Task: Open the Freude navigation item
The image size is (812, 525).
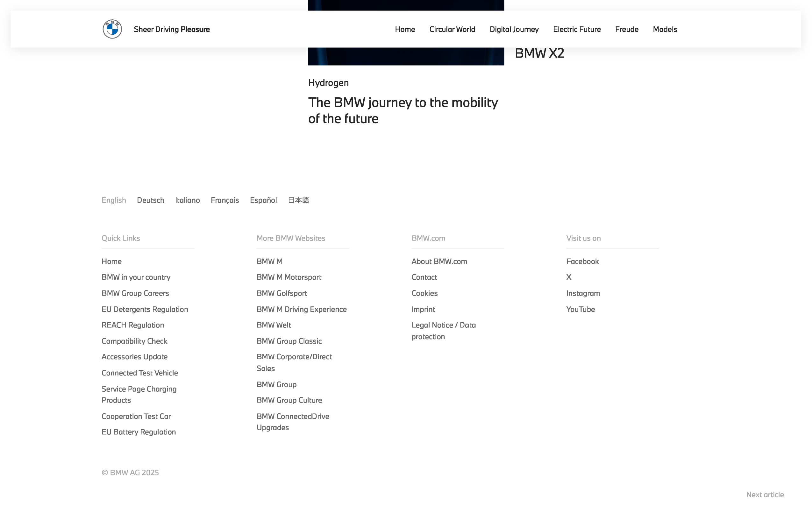Action: [x=626, y=29]
